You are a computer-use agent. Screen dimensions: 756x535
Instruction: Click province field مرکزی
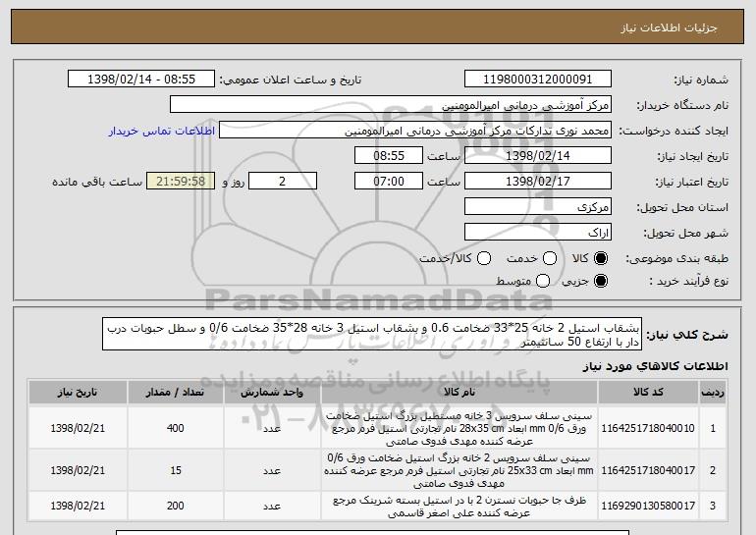pyautogui.click(x=538, y=207)
